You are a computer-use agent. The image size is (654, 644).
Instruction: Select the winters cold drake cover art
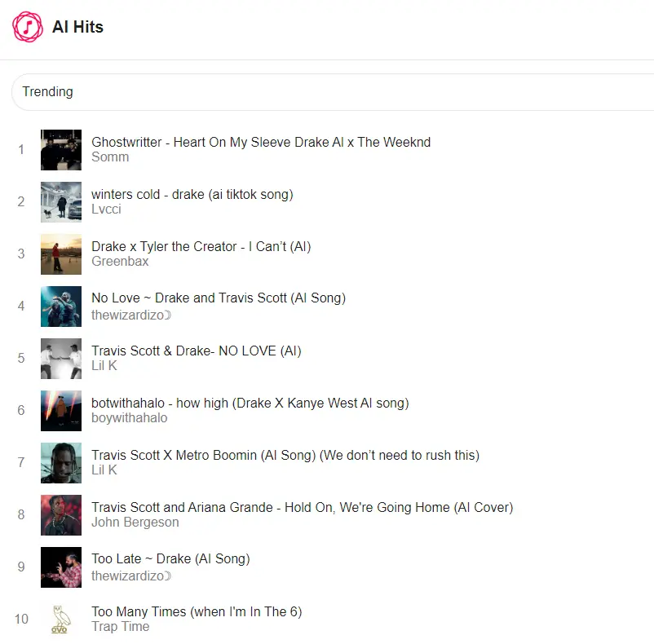click(x=61, y=202)
